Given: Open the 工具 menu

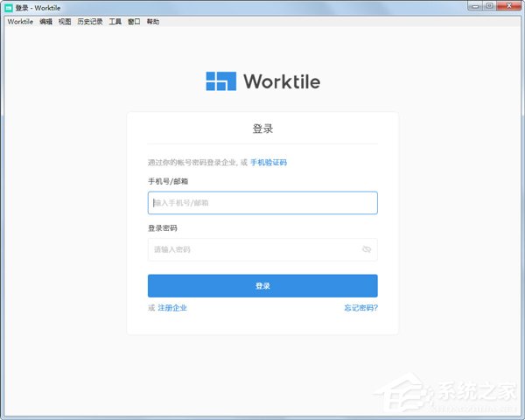Looking at the screenshot, I should coord(115,21).
